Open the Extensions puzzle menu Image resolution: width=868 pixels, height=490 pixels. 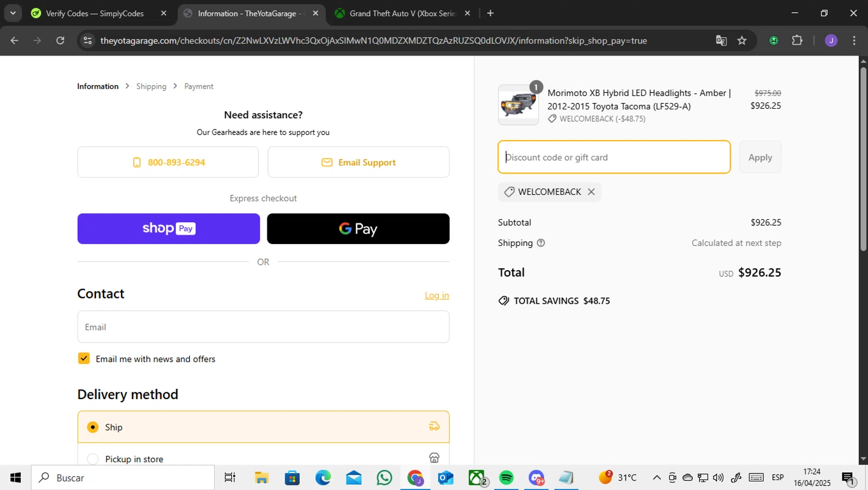click(x=797, y=40)
